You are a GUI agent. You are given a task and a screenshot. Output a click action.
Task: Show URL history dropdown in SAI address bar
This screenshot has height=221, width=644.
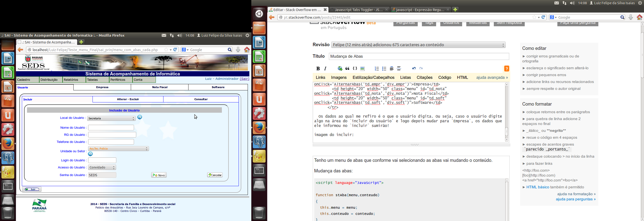click(x=171, y=50)
